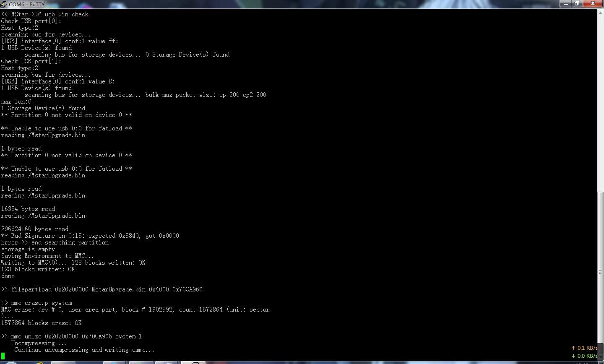This screenshot has height=364, width=604.
Task: Click the green terminal cursor block
Action: click(x=3, y=356)
